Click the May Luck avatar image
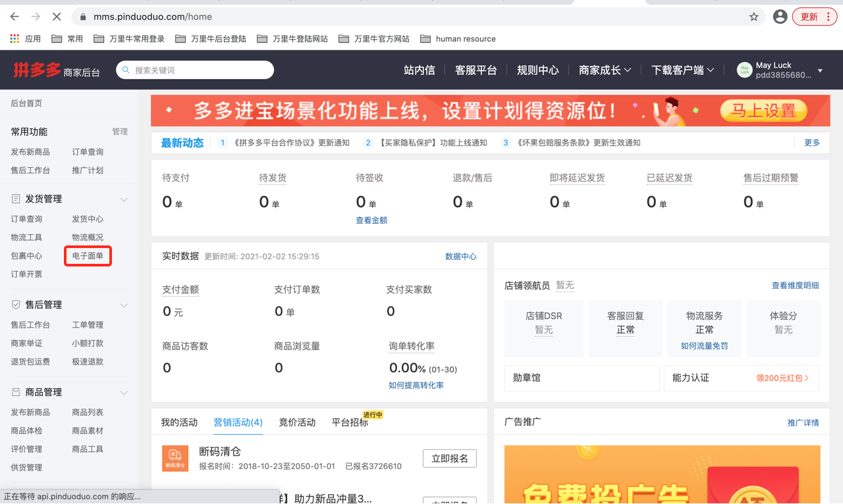Screen dimensions: 843x504 [x=744, y=70]
